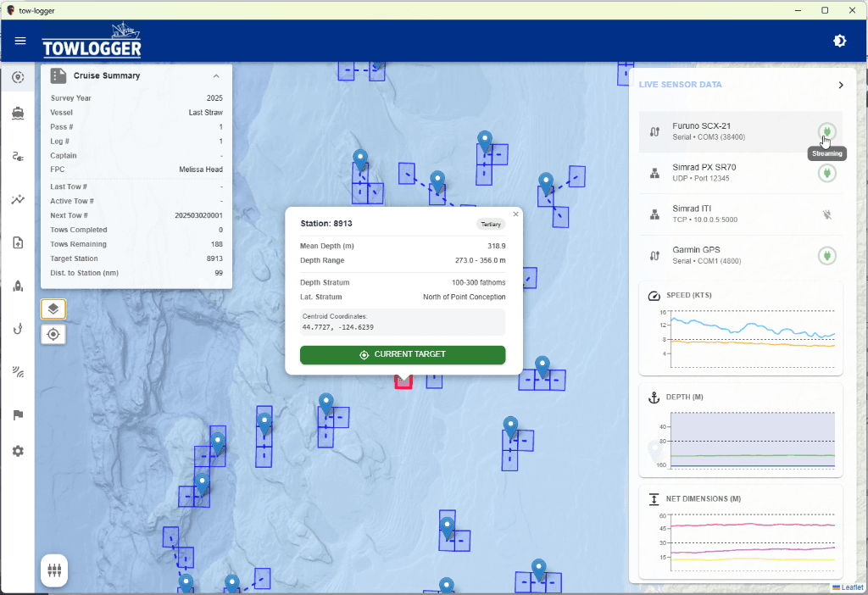Click the Target Station value 8913
Screen dimensions: 868x595
point(214,259)
